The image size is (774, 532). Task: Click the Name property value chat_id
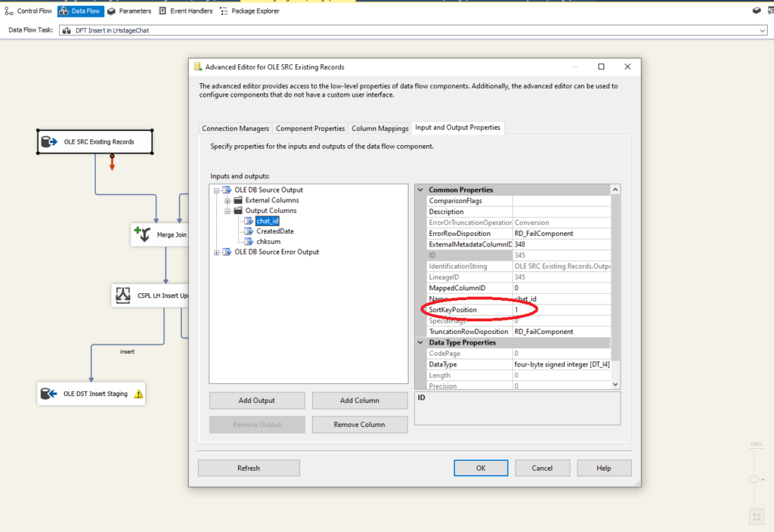pyautogui.click(x=562, y=299)
